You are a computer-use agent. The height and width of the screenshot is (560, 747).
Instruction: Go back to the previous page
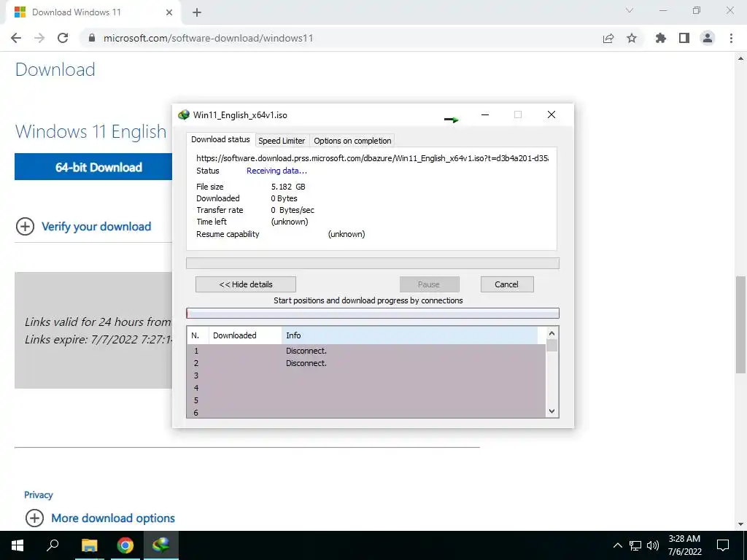coord(16,38)
